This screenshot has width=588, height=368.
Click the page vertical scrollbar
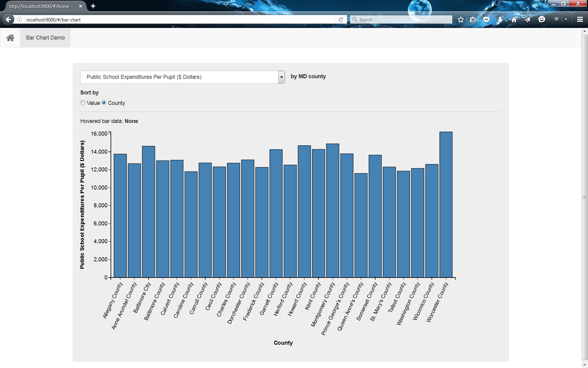click(585, 197)
